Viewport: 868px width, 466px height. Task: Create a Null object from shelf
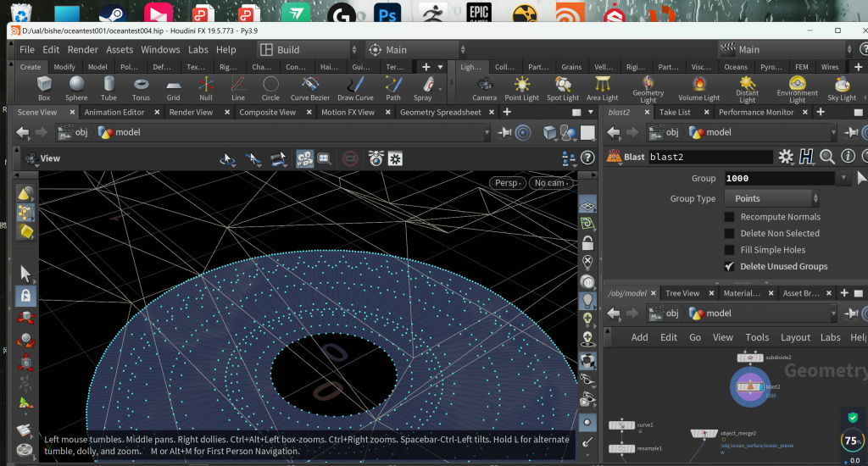(x=206, y=89)
